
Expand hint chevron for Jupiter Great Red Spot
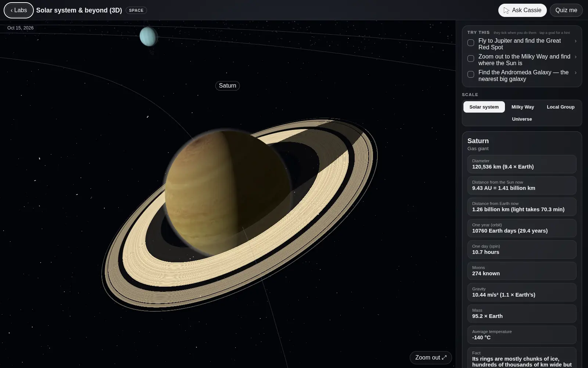click(576, 41)
